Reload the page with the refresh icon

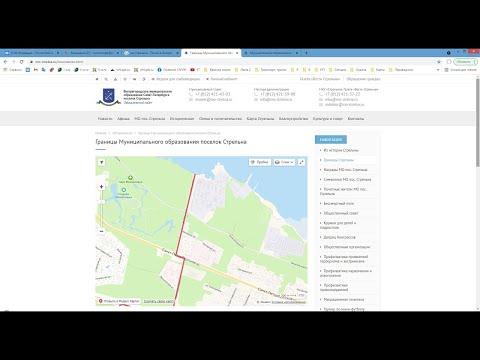coord(22,62)
